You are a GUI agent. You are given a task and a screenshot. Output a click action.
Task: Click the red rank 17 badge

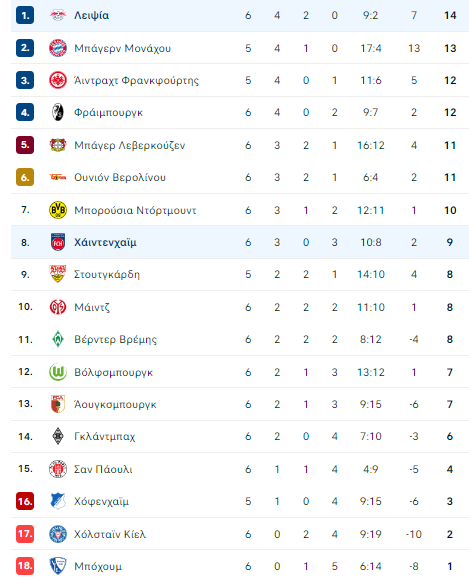[25, 534]
